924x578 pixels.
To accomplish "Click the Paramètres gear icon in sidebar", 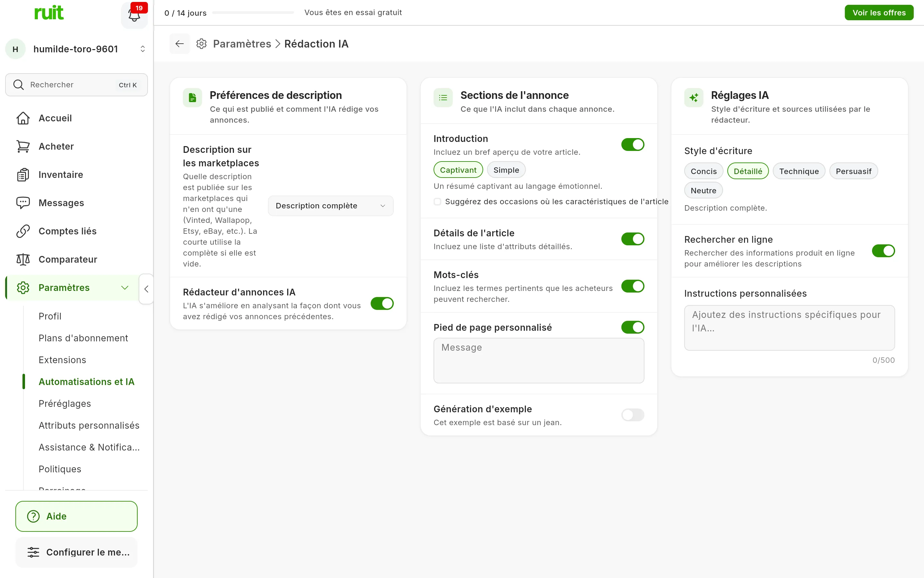I will coord(23,288).
